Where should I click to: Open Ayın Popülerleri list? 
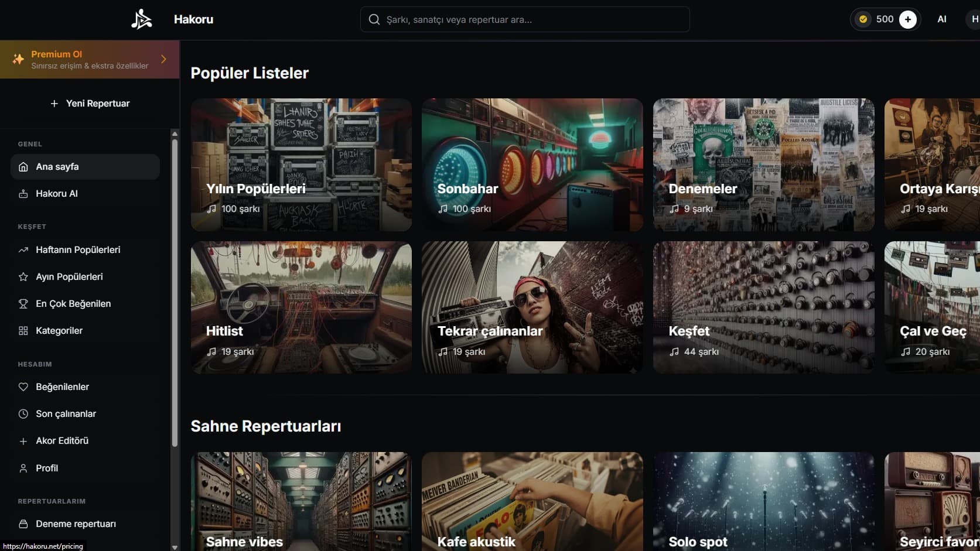pos(85,277)
